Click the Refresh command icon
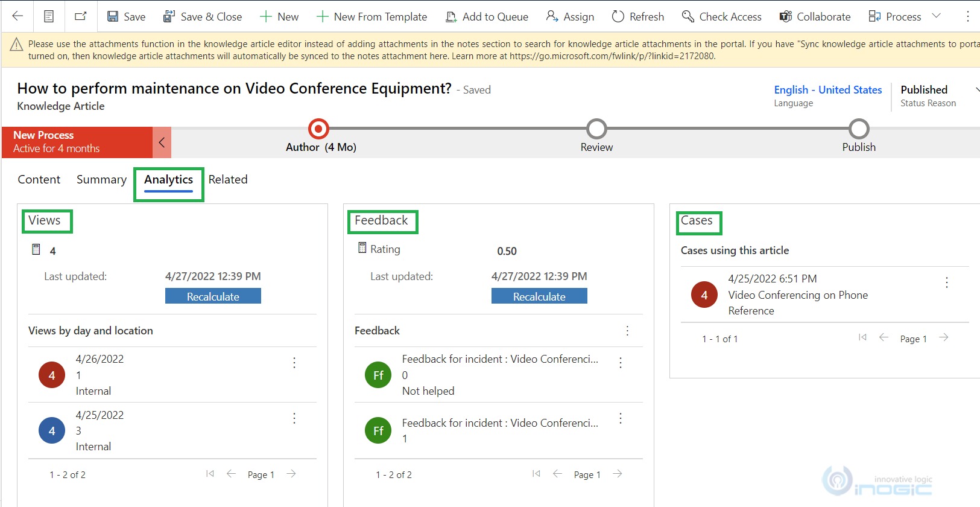The width and height of the screenshot is (980, 507). click(x=618, y=16)
